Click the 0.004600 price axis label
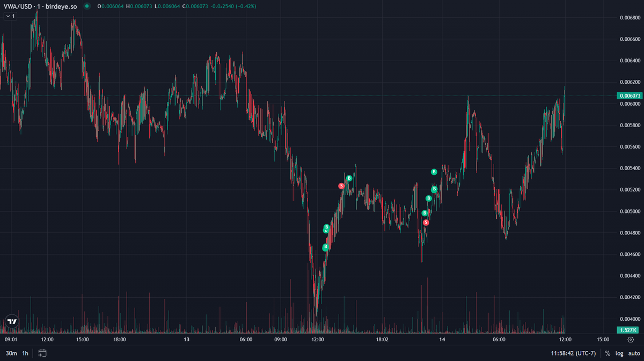 coord(630,254)
